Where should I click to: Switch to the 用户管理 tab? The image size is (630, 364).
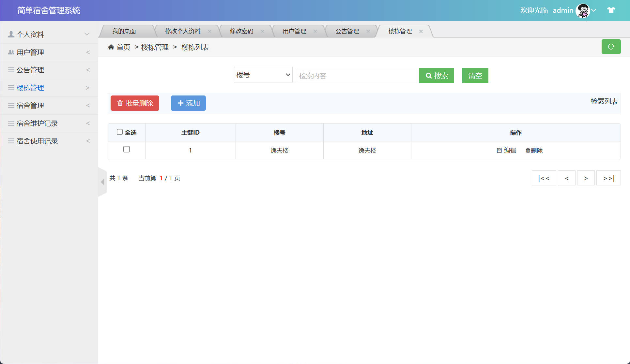click(294, 31)
